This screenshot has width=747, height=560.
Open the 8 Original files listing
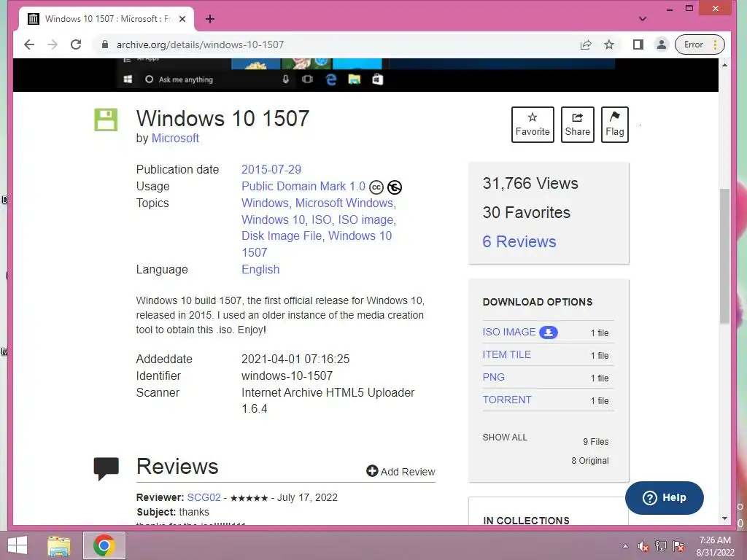coord(589,461)
